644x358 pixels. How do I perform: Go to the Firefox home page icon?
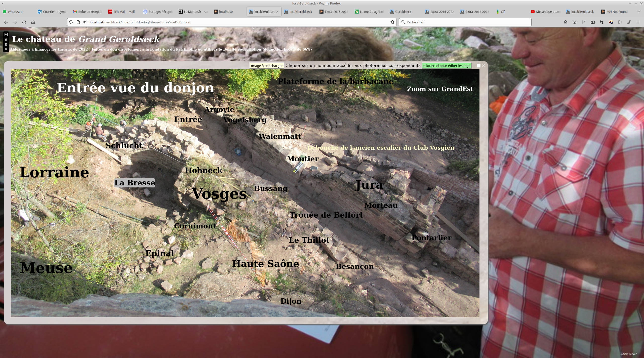point(33,22)
